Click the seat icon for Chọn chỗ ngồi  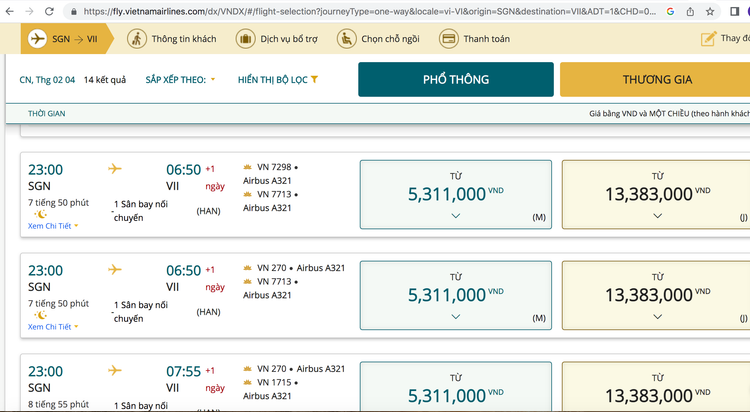(x=346, y=39)
